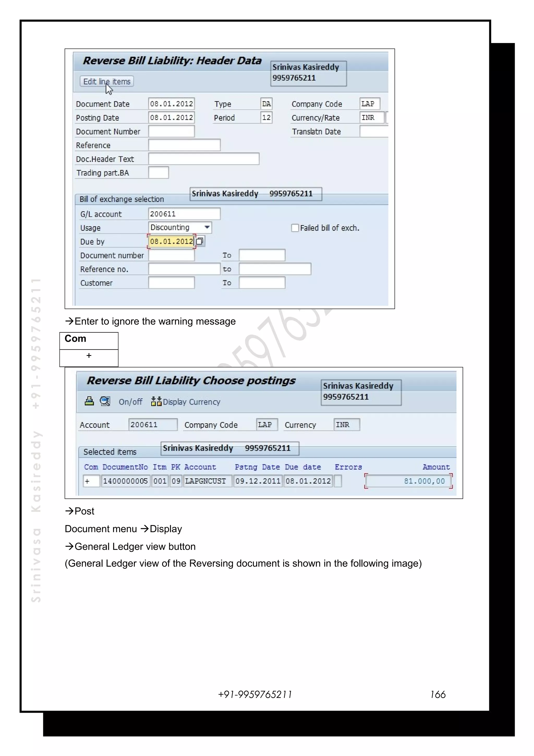
Task: Click document number 1400000005 in table
Action: [x=125, y=481]
